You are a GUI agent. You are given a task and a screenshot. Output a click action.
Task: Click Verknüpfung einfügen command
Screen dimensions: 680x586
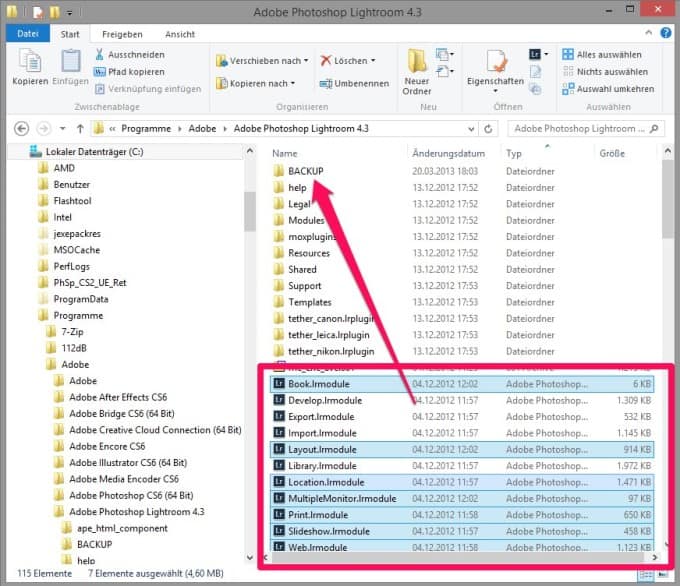pyautogui.click(x=148, y=89)
